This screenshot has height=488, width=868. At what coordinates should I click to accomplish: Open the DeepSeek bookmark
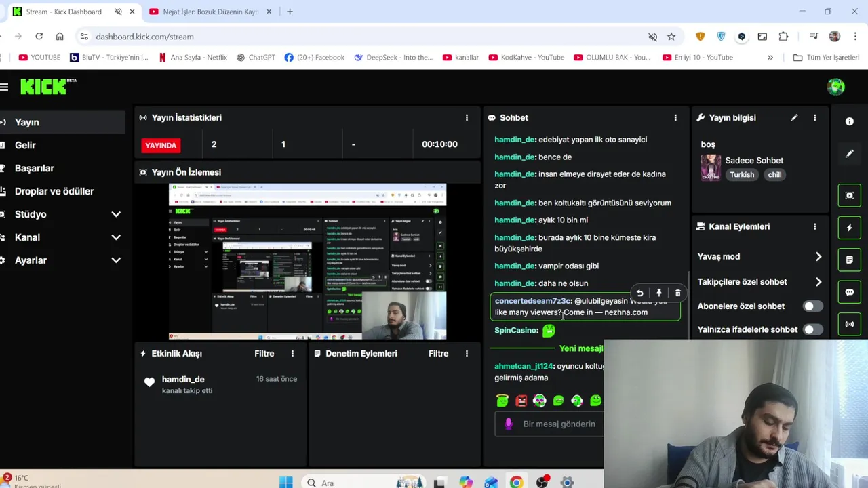[393, 58]
